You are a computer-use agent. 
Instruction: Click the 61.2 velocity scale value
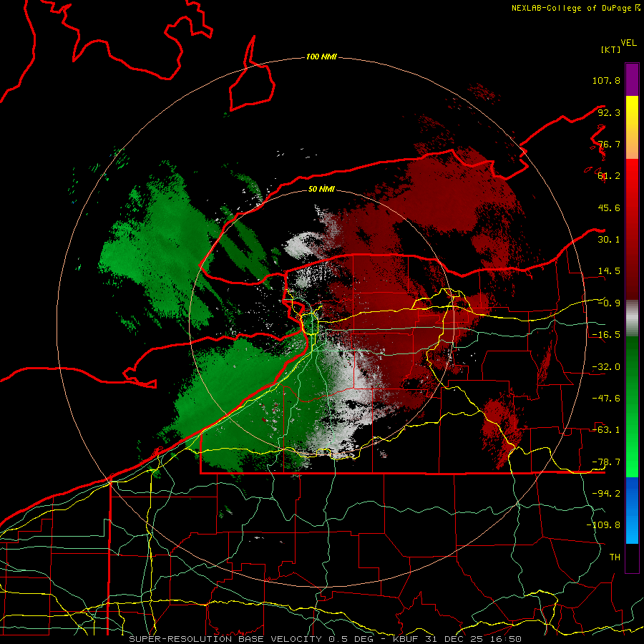coord(609,176)
